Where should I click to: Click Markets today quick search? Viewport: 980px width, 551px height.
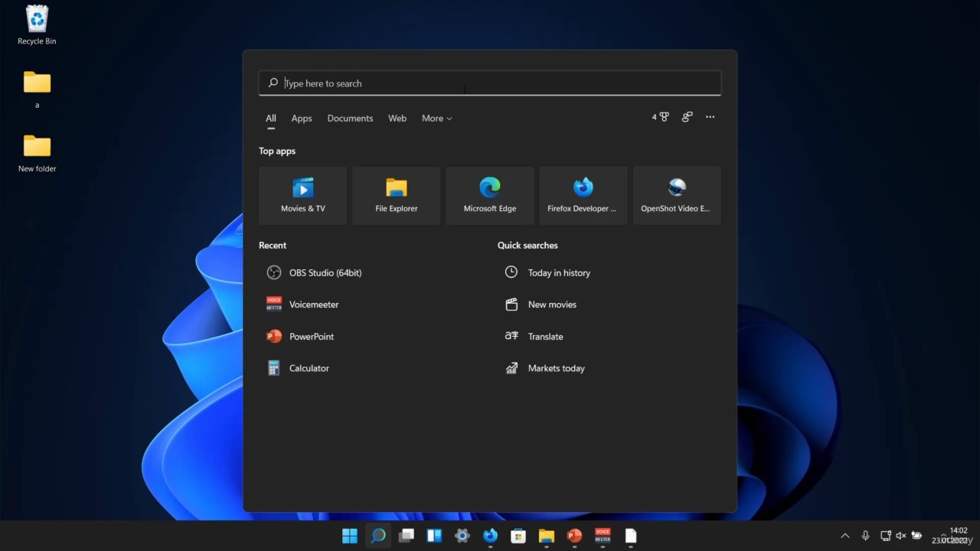tap(556, 368)
